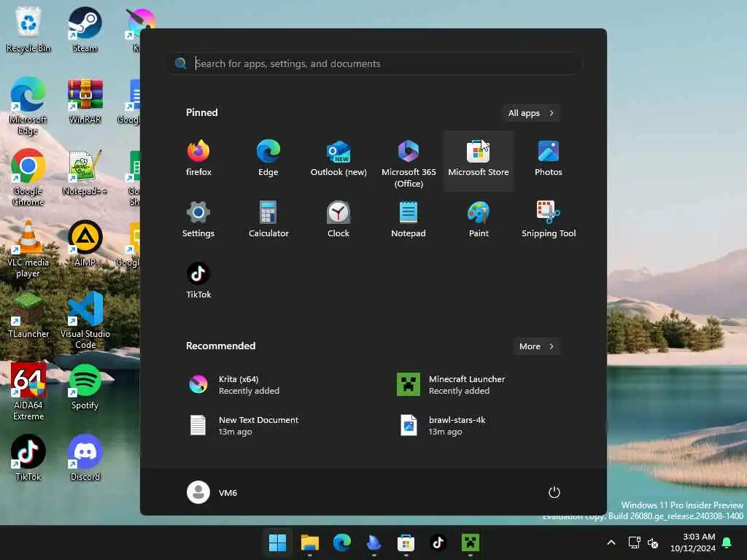Launch Calculator app
Image resolution: width=747 pixels, height=560 pixels.
[x=268, y=219]
